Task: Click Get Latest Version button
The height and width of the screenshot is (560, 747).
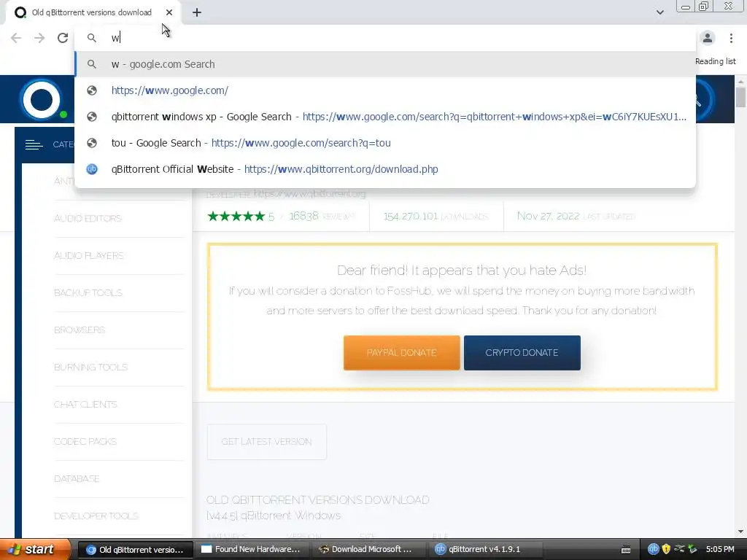Action: pos(267,442)
